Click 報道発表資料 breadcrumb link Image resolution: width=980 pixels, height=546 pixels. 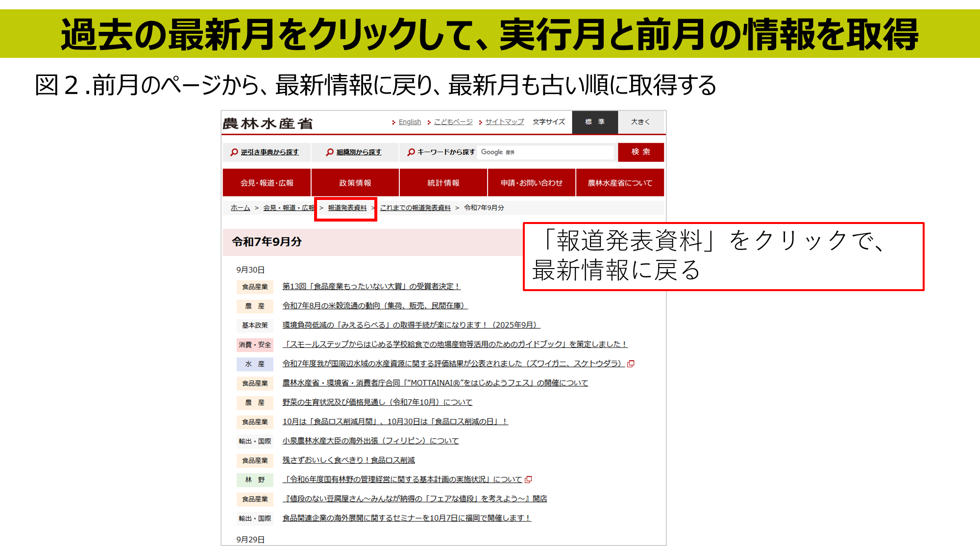(347, 208)
